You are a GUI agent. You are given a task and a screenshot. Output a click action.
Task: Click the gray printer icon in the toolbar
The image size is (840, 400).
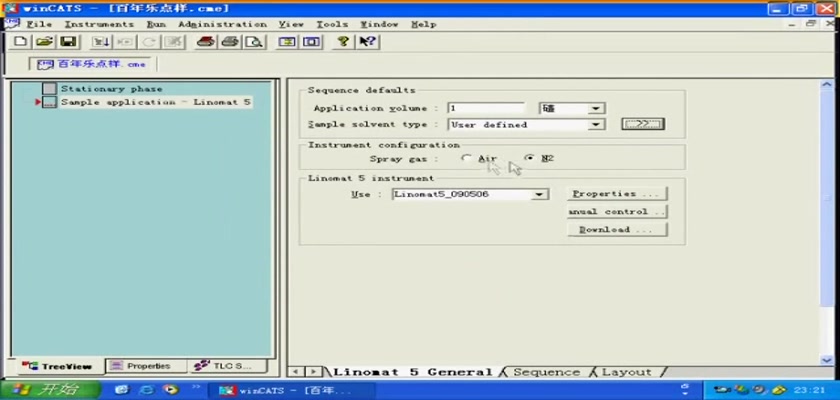(230, 42)
